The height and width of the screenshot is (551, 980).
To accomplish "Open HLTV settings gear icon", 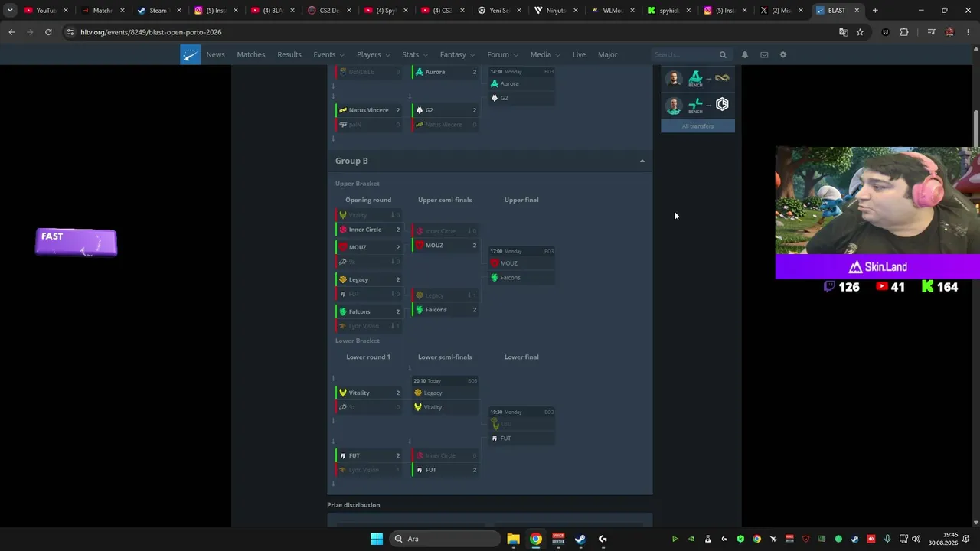I will pos(782,55).
